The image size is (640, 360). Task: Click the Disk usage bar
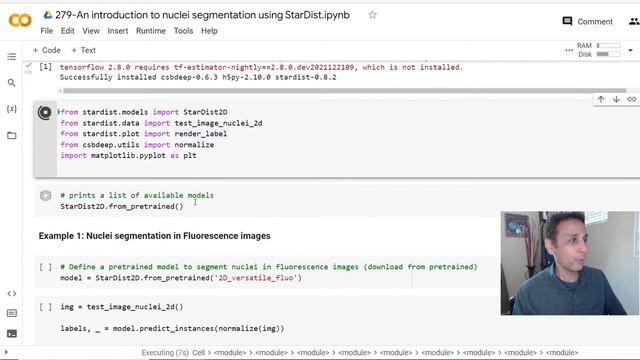[x=609, y=54]
